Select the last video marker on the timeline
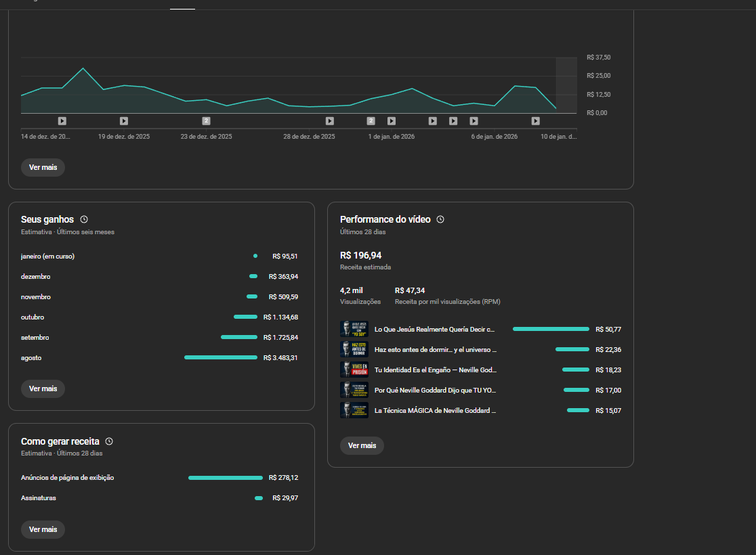Screen dimensions: 756x555 click(536, 121)
